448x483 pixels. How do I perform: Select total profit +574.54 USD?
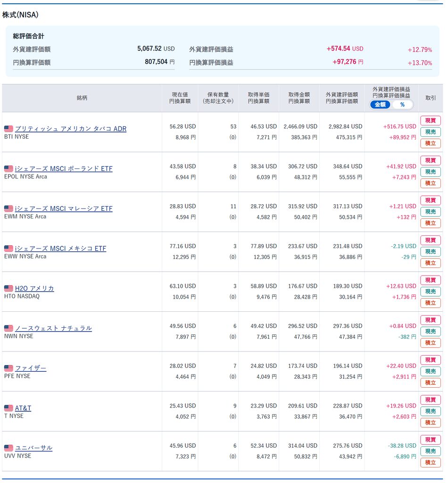[345, 49]
